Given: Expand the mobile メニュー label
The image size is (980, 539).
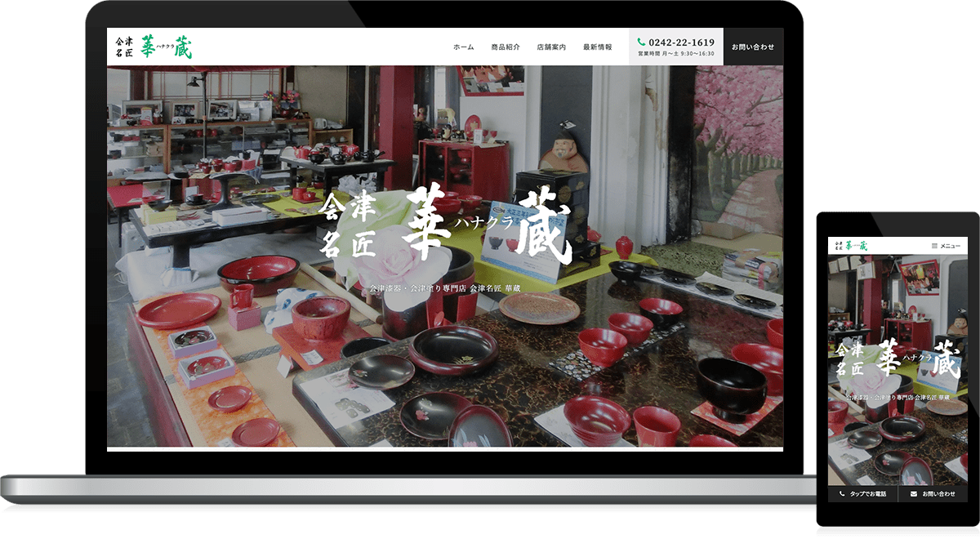Looking at the screenshot, I should (950, 246).
